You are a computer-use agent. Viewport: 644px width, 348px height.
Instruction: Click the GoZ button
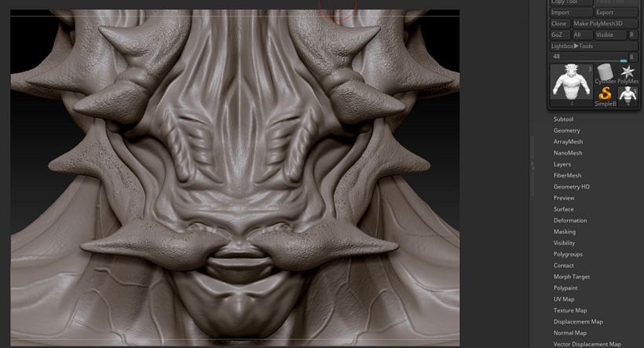(558, 35)
